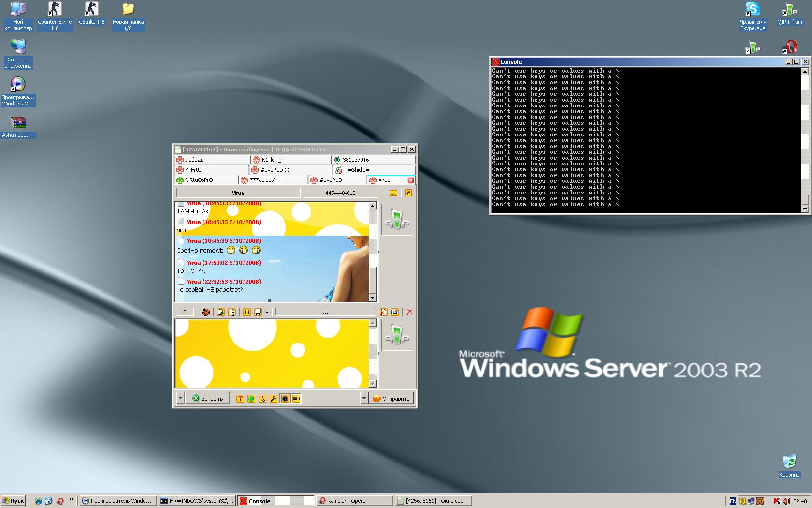Viewport: 812px width, 508px height.
Task: Click the window layout icon next to globe
Action: [x=262, y=399]
